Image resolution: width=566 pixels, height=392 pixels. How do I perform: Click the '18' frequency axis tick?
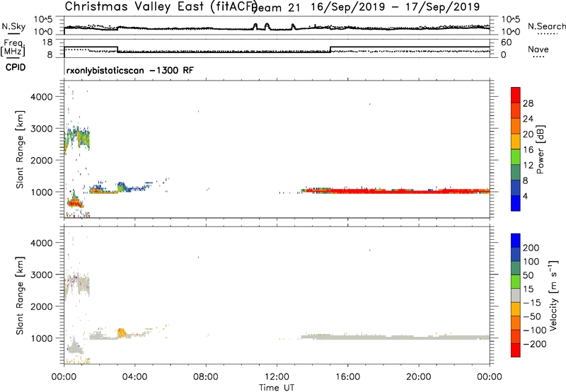click(x=47, y=42)
